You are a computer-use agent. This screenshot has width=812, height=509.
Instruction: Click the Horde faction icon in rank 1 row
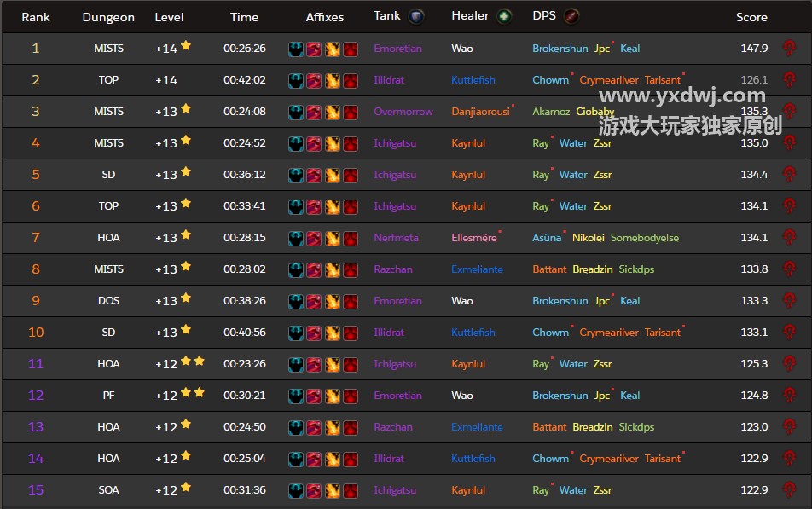click(x=790, y=49)
